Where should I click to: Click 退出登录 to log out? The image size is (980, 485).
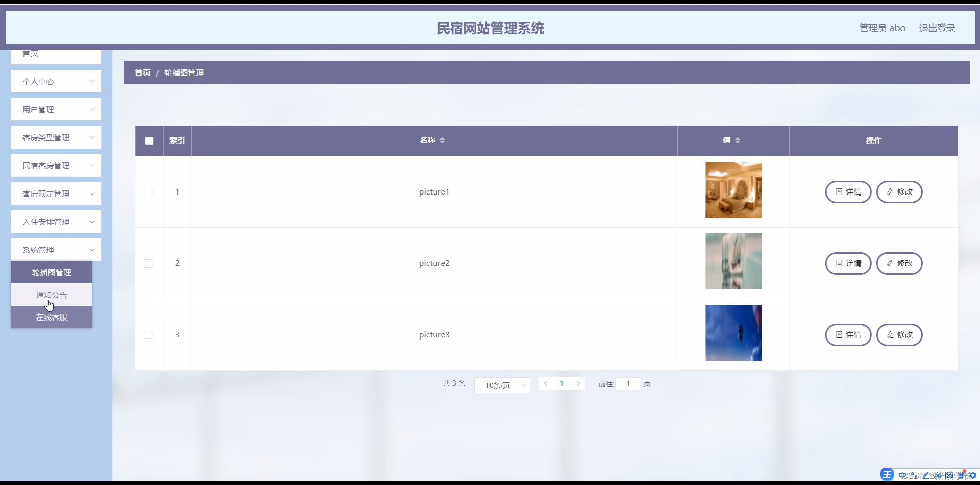click(x=937, y=28)
